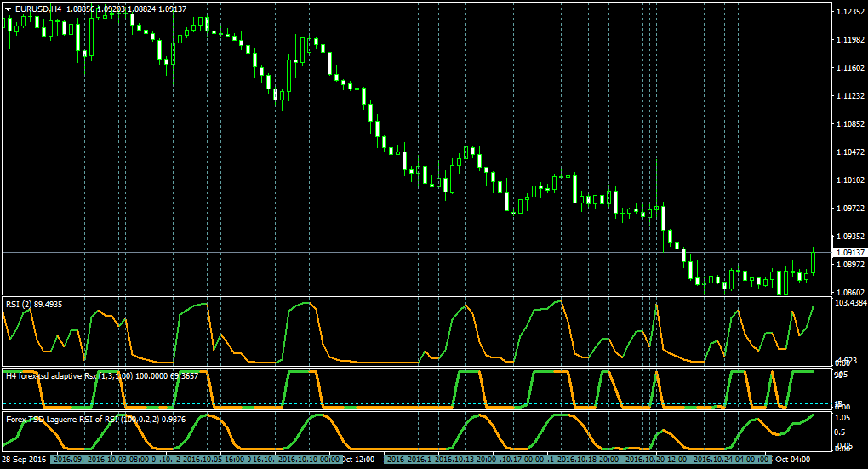Screen dimensions: 868x469
Task: Select the 2016.10.05 16:00 time marker
Action: [x=214, y=460]
